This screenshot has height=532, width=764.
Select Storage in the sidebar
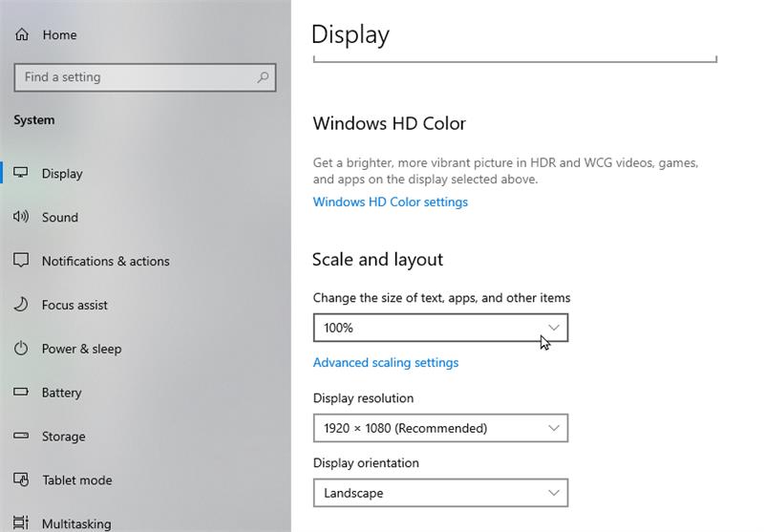(63, 436)
